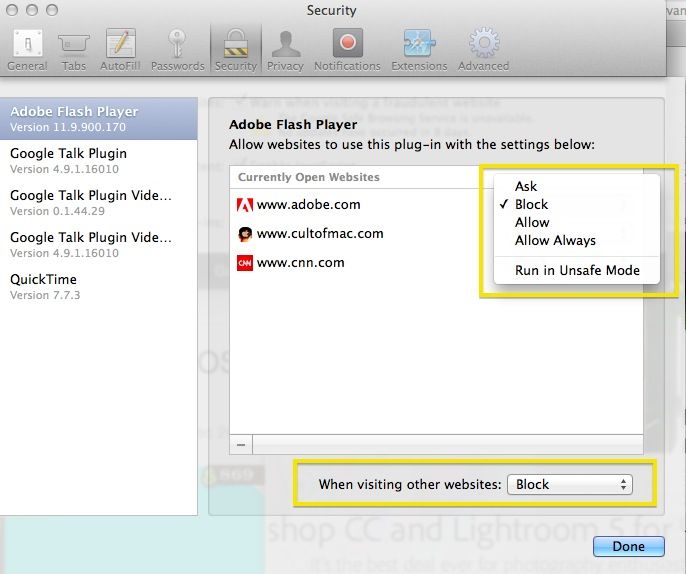Choose Ask from the popup menu
The image size is (686, 574).
tap(526, 186)
